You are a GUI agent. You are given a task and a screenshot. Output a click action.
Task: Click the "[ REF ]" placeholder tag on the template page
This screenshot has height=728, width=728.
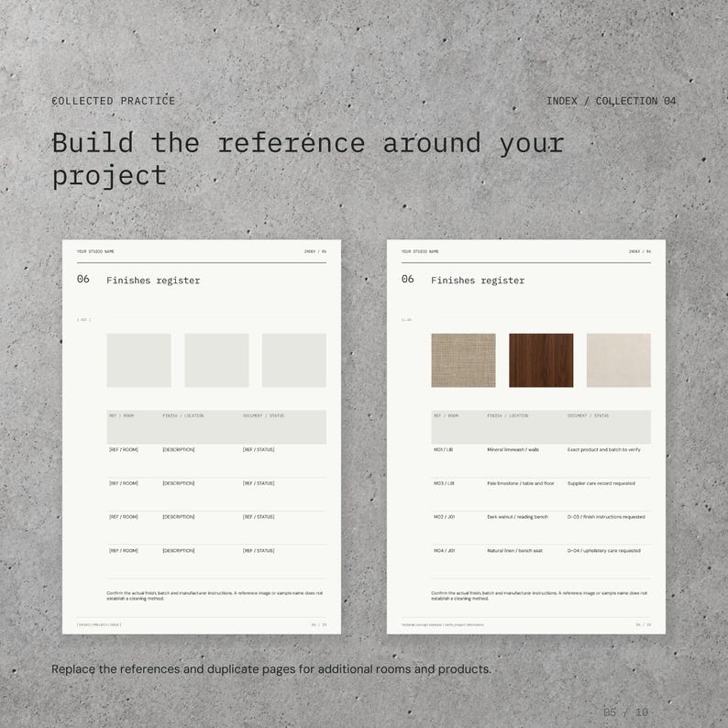83,319
